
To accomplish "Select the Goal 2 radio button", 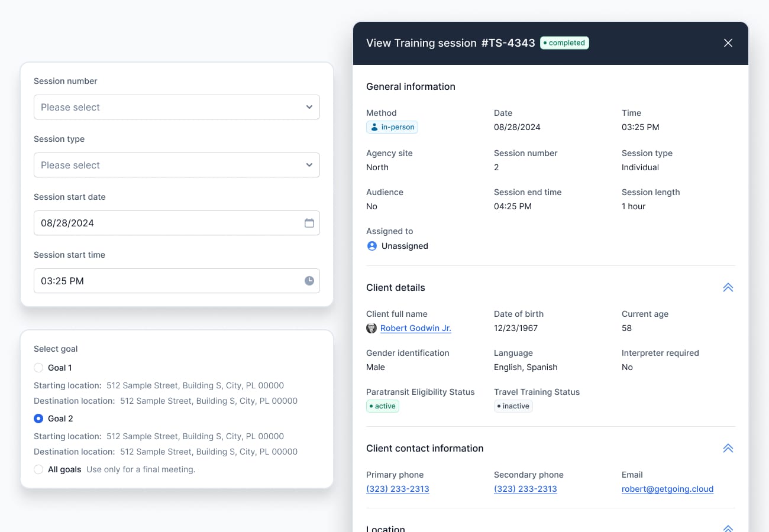I will [38, 419].
